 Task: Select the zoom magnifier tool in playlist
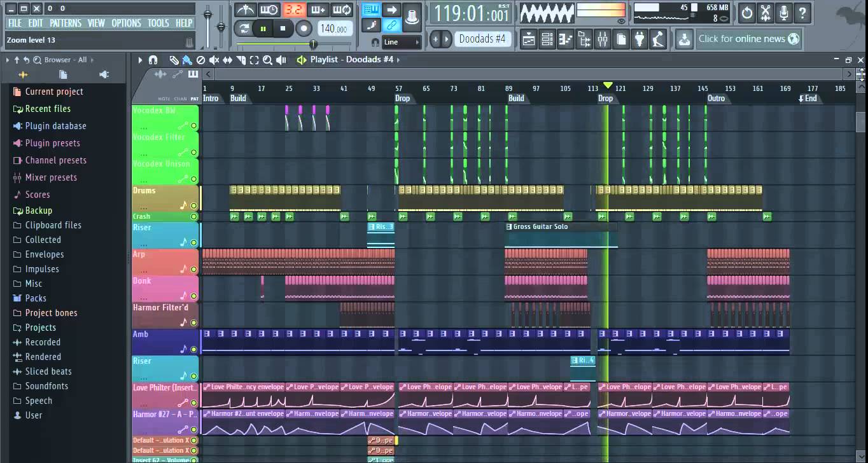267,60
